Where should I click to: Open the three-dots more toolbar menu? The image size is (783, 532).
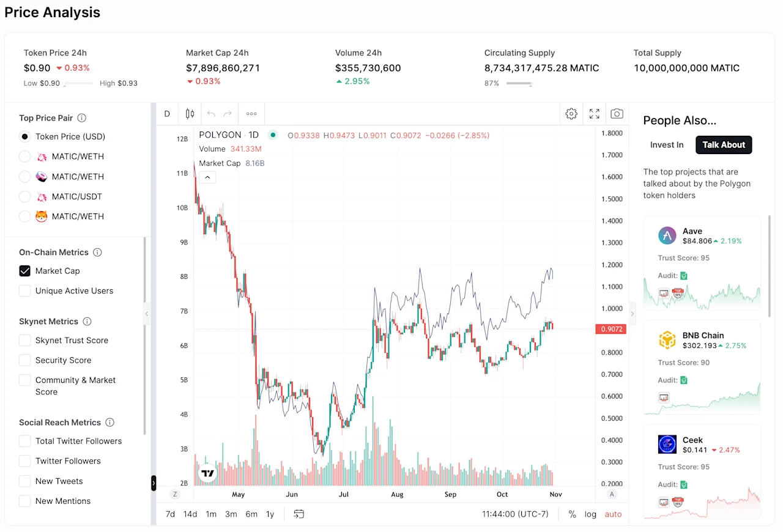coord(251,114)
